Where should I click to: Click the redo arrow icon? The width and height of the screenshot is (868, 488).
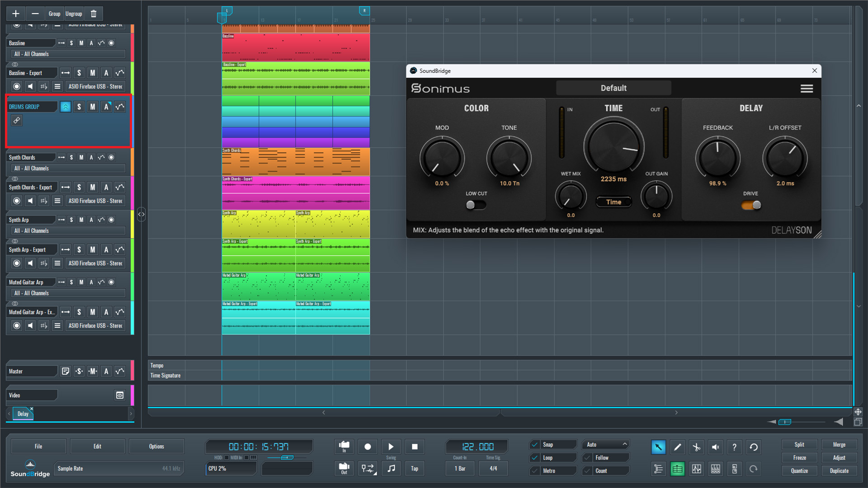click(754, 469)
